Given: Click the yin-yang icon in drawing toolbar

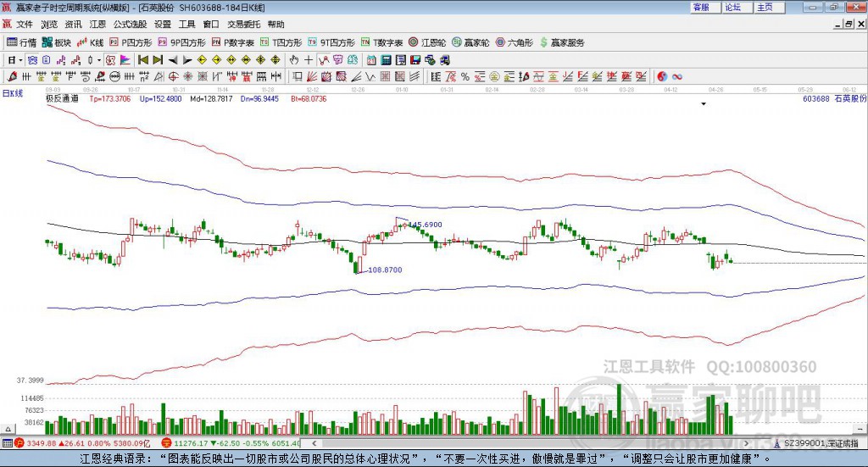Looking at the screenshot, I should (662, 77).
